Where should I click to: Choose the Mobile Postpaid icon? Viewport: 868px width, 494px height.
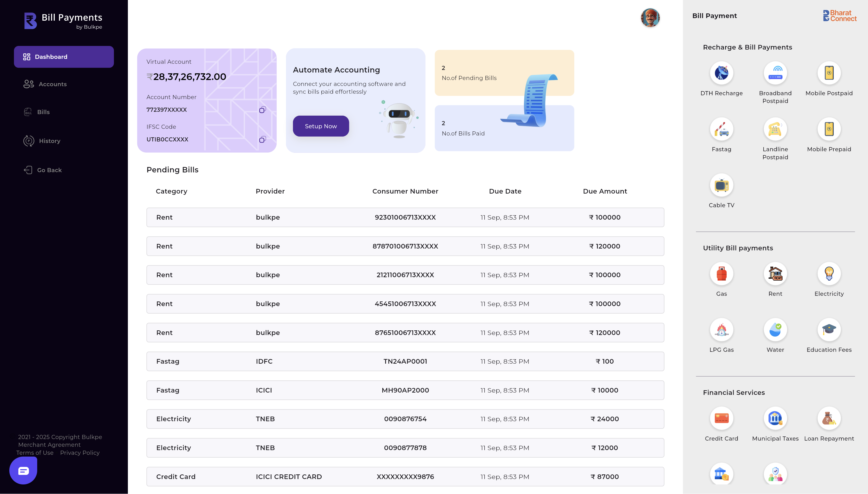coord(829,73)
